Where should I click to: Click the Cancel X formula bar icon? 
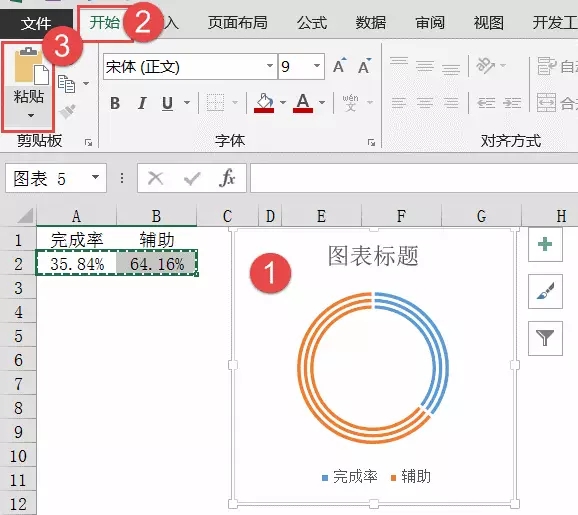tap(155, 178)
